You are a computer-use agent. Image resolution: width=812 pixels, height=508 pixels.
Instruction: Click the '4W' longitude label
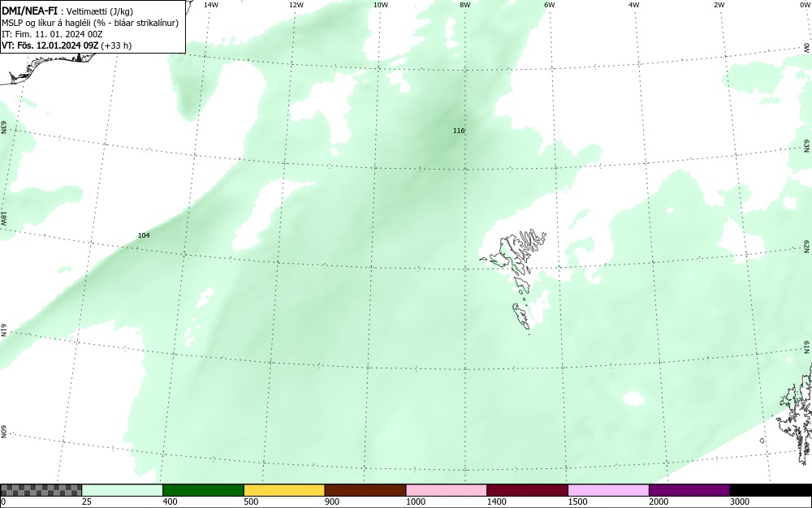(634, 5)
